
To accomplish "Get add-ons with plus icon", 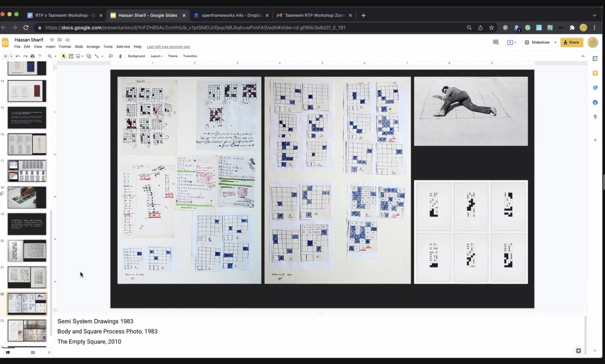I will (x=595, y=140).
